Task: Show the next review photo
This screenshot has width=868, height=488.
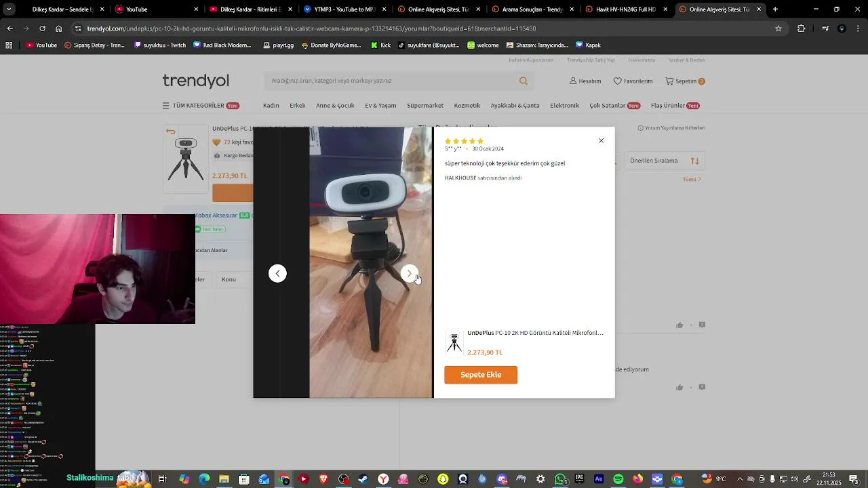Action: [x=409, y=273]
